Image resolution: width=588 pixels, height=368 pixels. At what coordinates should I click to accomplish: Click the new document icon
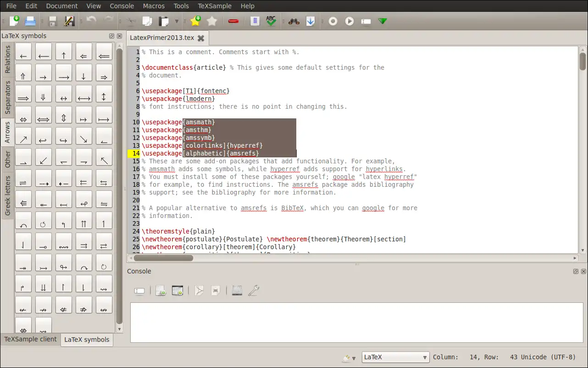[x=14, y=21]
